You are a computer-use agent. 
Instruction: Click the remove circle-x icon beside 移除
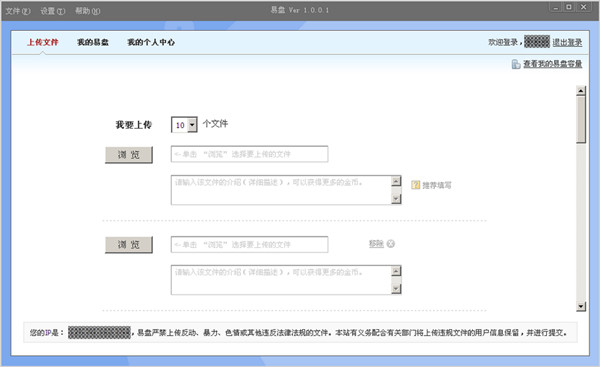click(x=391, y=244)
